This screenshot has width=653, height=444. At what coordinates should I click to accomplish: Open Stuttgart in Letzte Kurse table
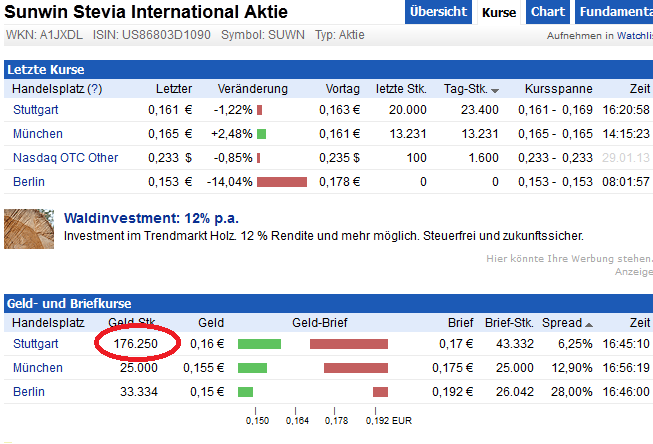[36, 110]
